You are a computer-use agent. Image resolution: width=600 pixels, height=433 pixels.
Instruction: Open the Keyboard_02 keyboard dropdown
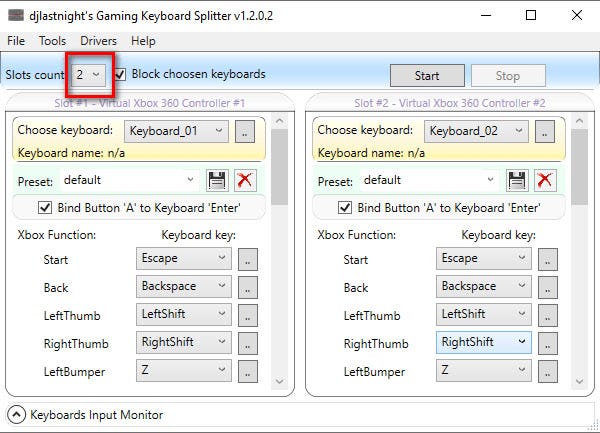click(x=476, y=131)
